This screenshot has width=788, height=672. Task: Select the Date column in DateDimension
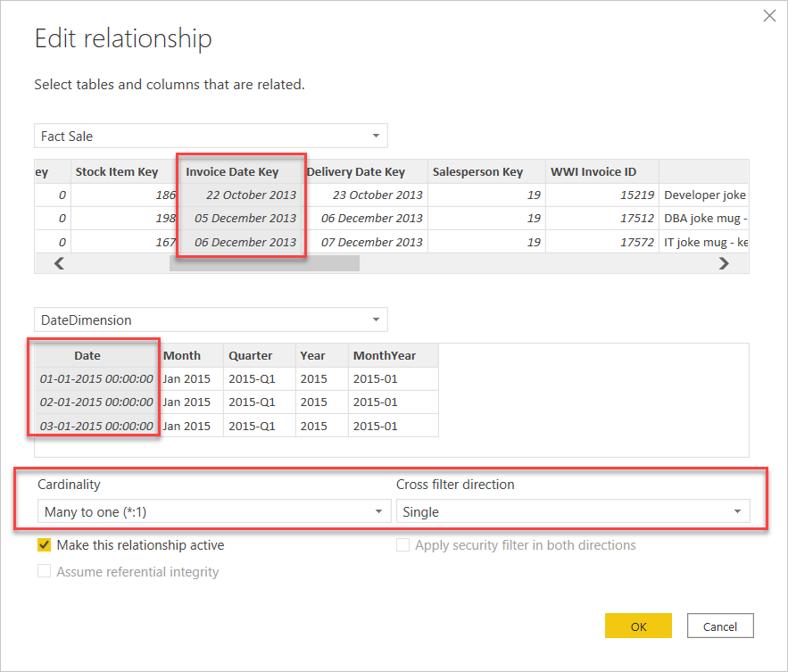click(x=87, y=355)
